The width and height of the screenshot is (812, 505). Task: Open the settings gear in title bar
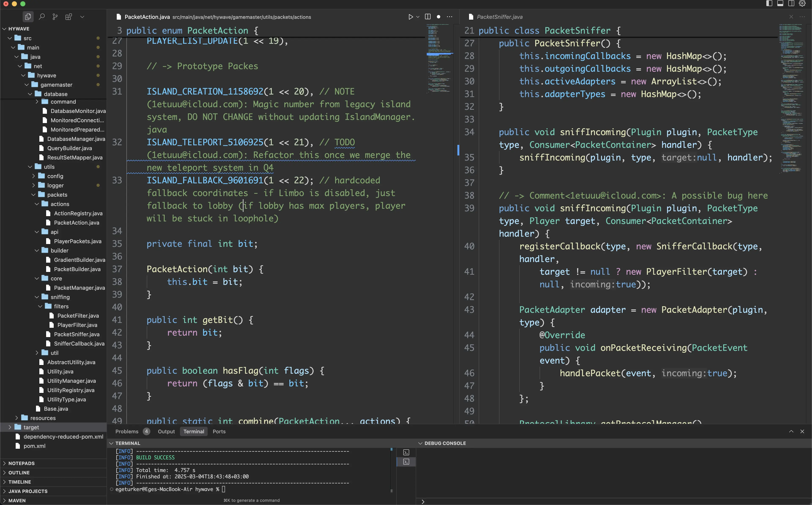coord(802,4)
